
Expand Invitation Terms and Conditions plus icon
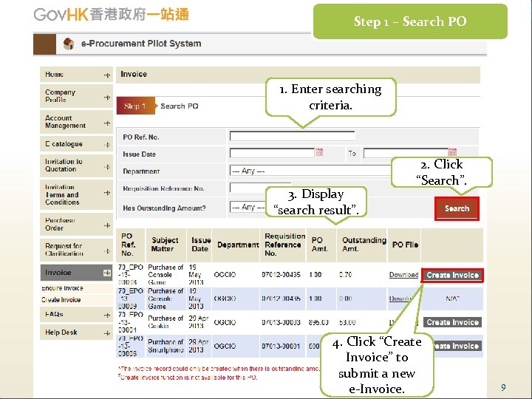click(107, 193)
